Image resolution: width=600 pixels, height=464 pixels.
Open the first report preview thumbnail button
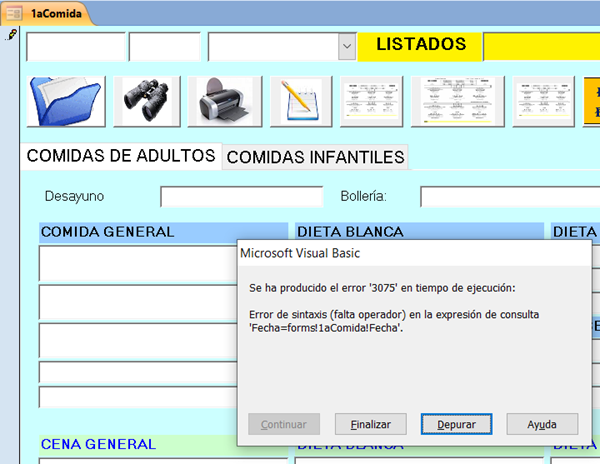(372, 101)
